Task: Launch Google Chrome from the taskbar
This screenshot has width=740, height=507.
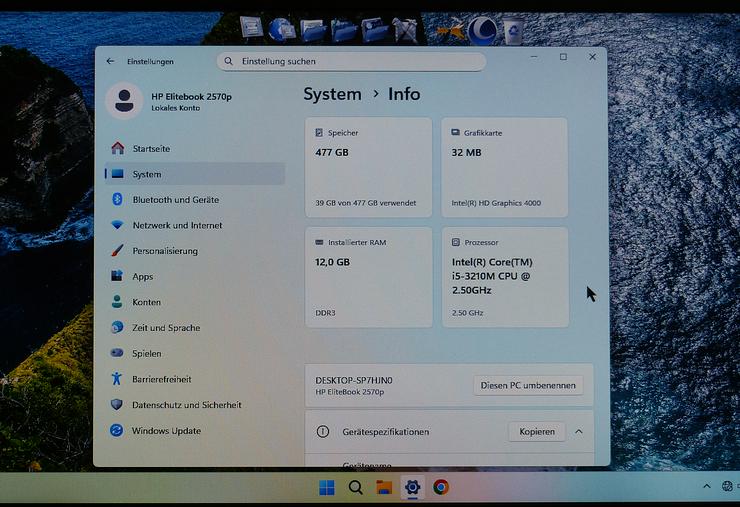Action: (x=441, y=487)
